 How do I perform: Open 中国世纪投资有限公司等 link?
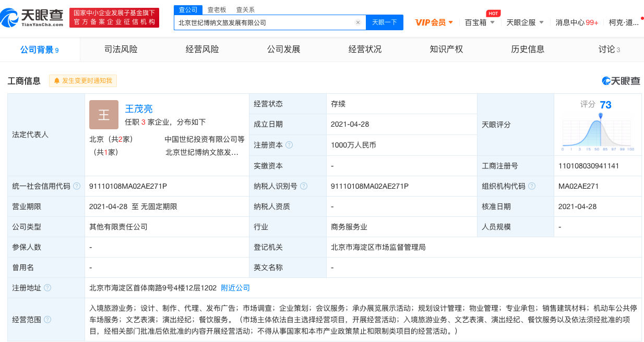[205, 139]
